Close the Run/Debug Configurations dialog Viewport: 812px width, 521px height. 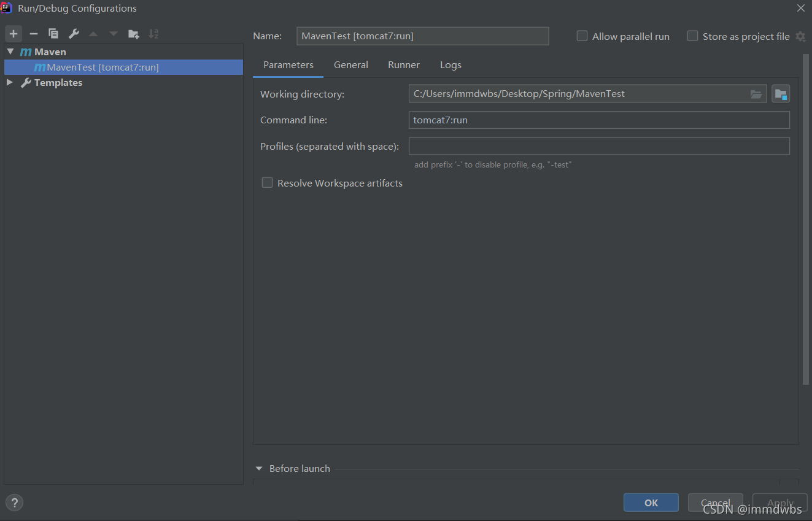tap(800, 8)
